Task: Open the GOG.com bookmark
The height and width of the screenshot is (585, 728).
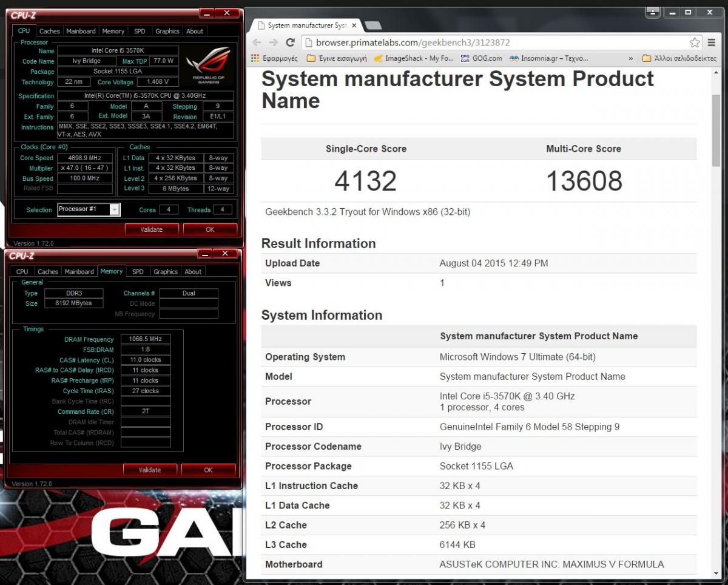Action: tap(481, 58)
